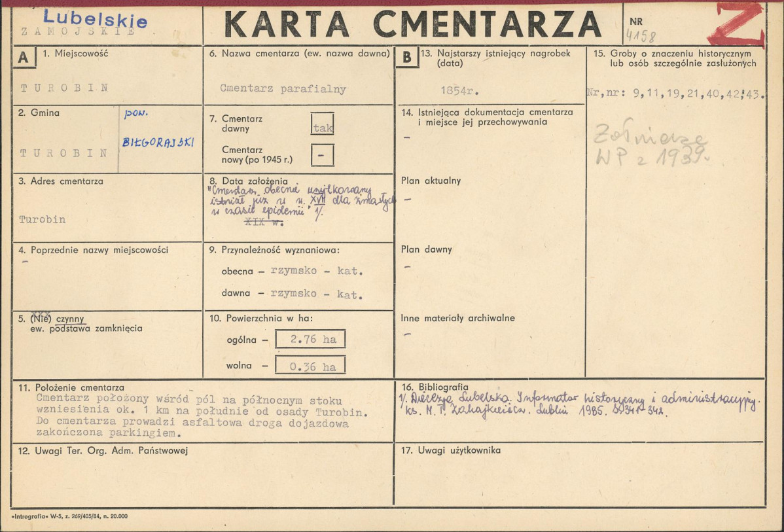Select the typed 'TUROBIN' under Gmina
784x532 pixels.
63,153
